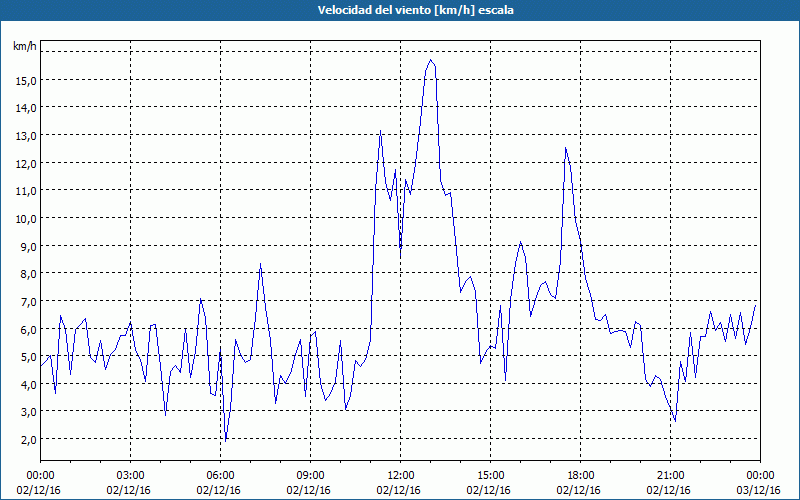Click the 3,0 y-axis value

pyautogui.click(x=28, y=412)
